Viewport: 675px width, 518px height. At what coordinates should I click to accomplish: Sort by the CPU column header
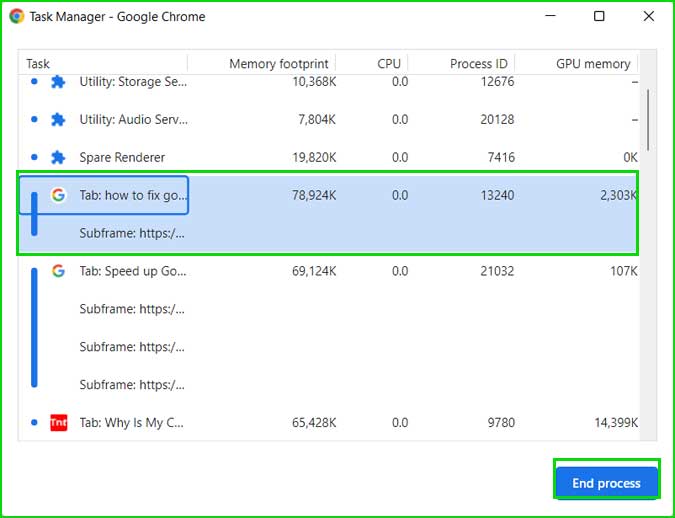(x=389, y=64)
